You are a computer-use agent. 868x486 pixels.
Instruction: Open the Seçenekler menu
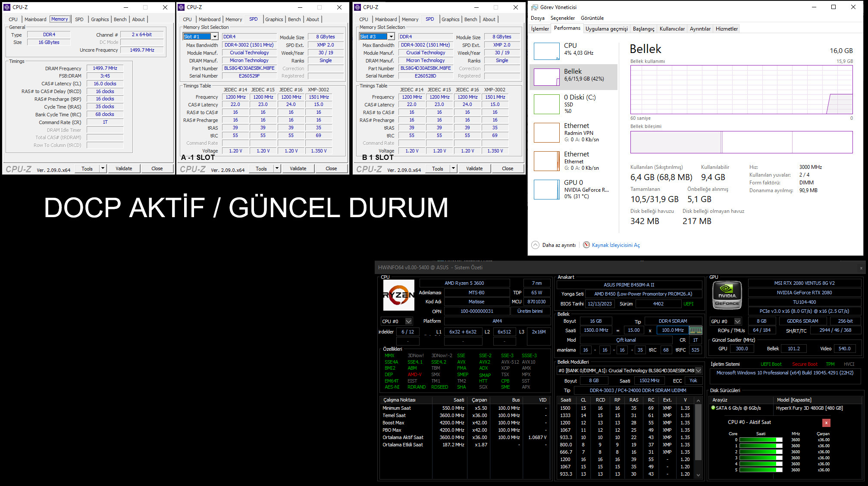(562, 18)
